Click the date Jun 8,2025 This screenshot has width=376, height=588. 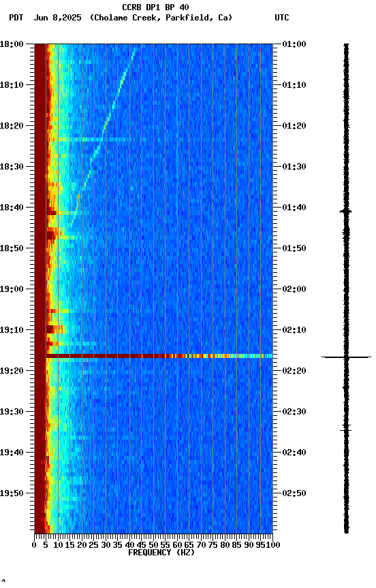57,18
